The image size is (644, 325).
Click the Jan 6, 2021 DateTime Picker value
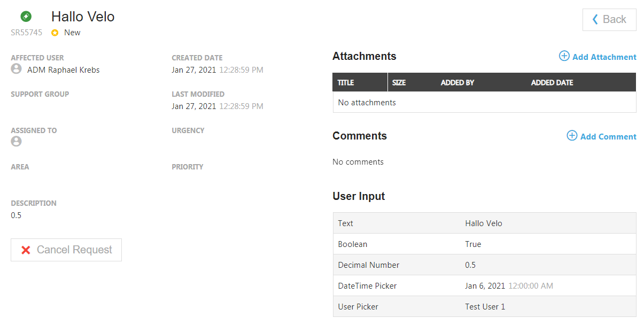pyautogui.click(x=485, y=286)
